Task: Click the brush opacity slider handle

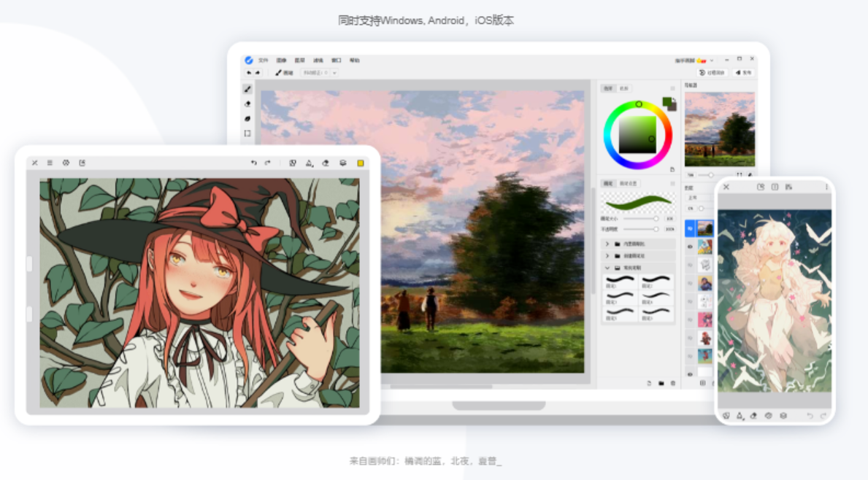Action: pyautogui.click(x=656, y=229)
